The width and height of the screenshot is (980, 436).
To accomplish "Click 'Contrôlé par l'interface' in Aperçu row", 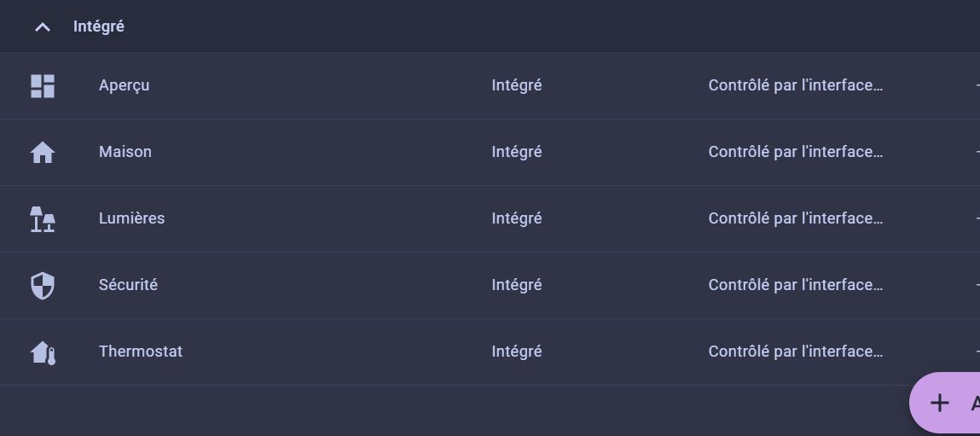I will (795, 85).
